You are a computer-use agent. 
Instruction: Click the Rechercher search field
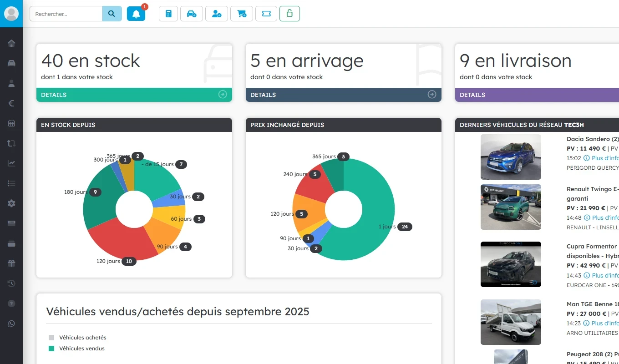click(x=66, y=14)
